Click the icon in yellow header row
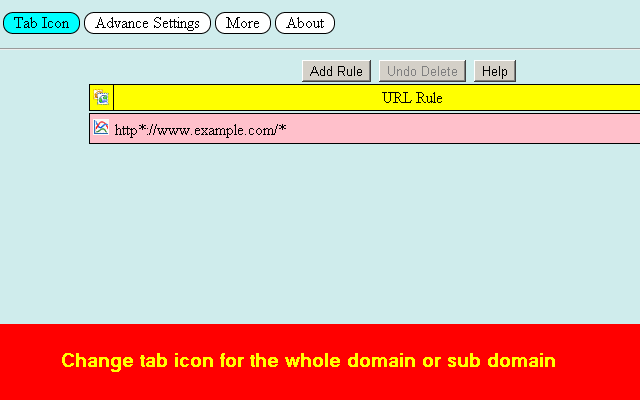Viewport: 640px width, 400px height. pos(101,98)
